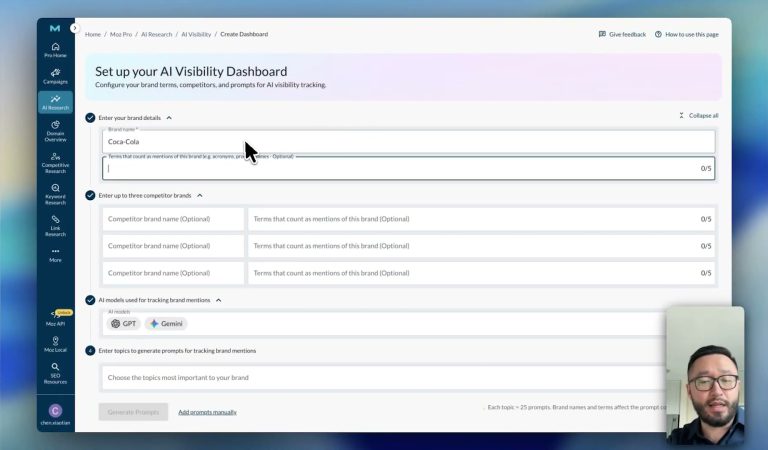Collapse the AI models section
The width and height of the screenshot is (768, 450).
[x=218, y=300]
